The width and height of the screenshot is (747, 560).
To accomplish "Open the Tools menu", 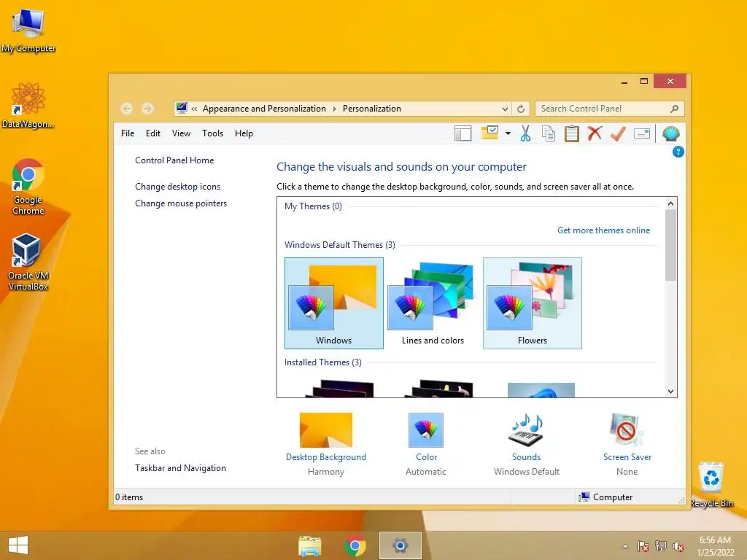I will click(x=212, y=133).
